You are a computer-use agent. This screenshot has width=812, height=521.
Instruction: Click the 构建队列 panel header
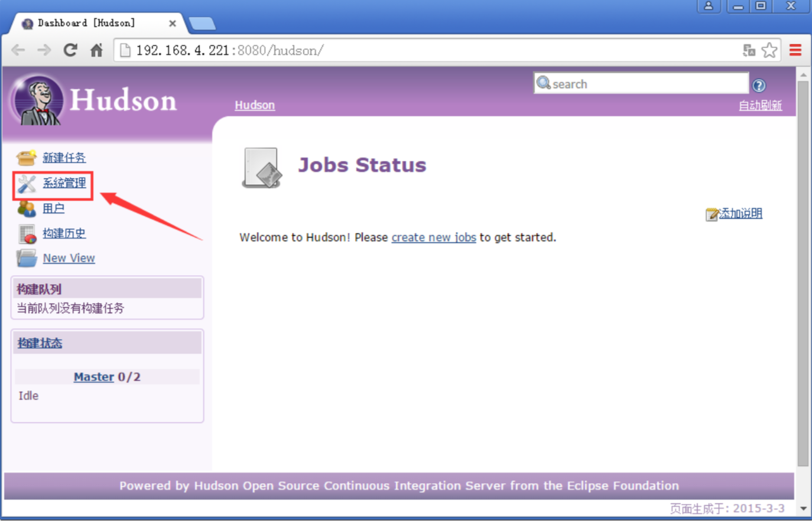pos(108,289)
